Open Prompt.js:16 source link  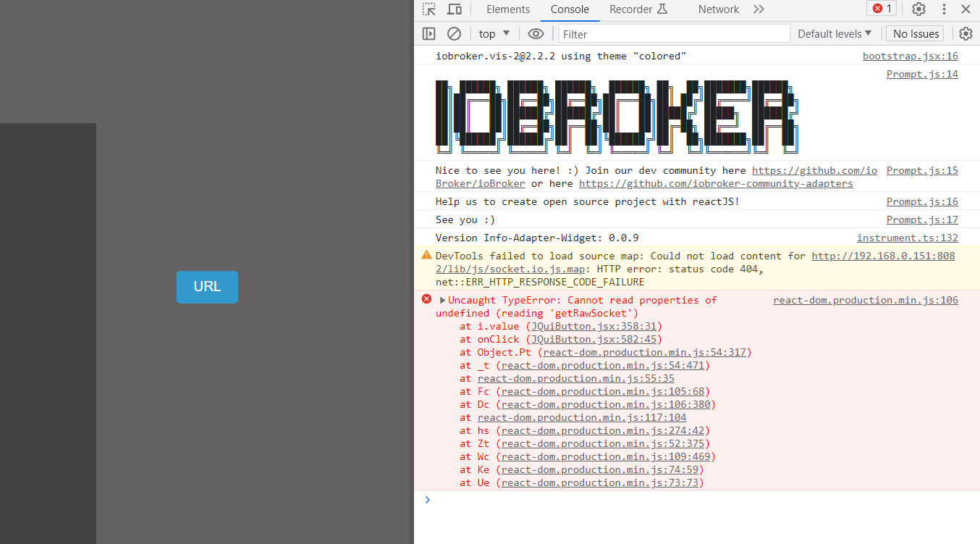pyautogui.click(x=922, y=201)
